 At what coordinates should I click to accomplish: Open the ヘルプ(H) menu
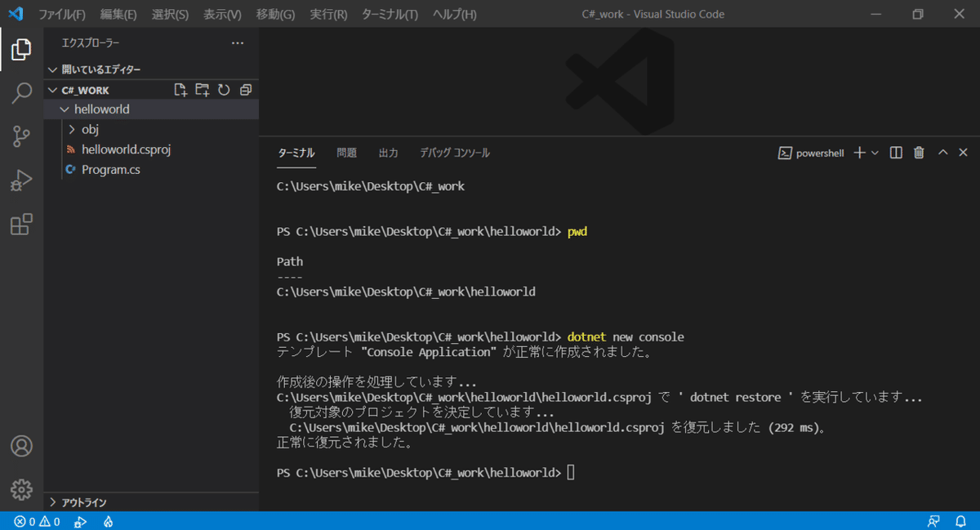click(454, 15)
